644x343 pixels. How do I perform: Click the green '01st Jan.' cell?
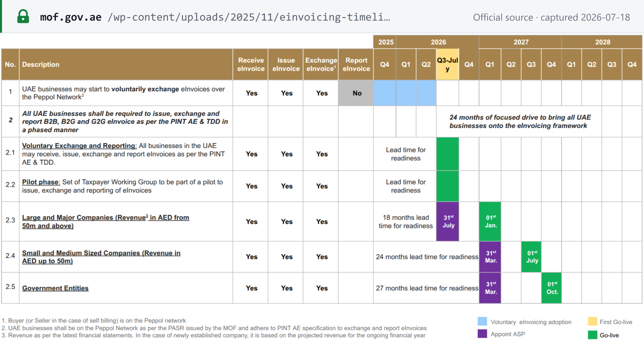(490, 221)
